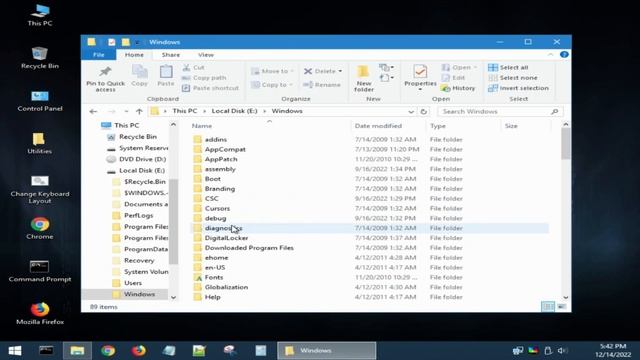Screen dimensions: 640x360
Task: Click Rename in Organize group
Action: tap(322, 84)
